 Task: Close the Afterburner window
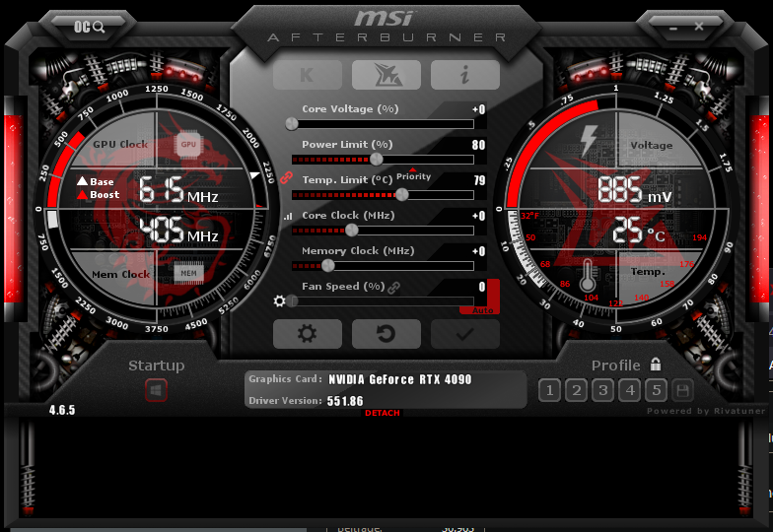pyautogui.click(x=699, y=26)
